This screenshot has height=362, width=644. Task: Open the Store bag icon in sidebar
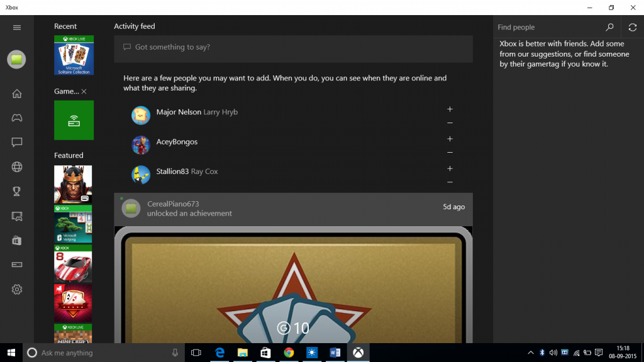(17, 241)
